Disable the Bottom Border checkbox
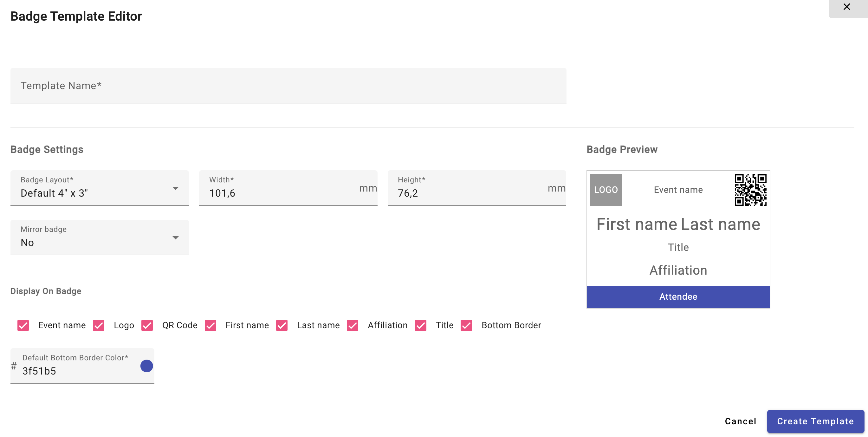This screenshot has height=437, width=868. [466, 325]
